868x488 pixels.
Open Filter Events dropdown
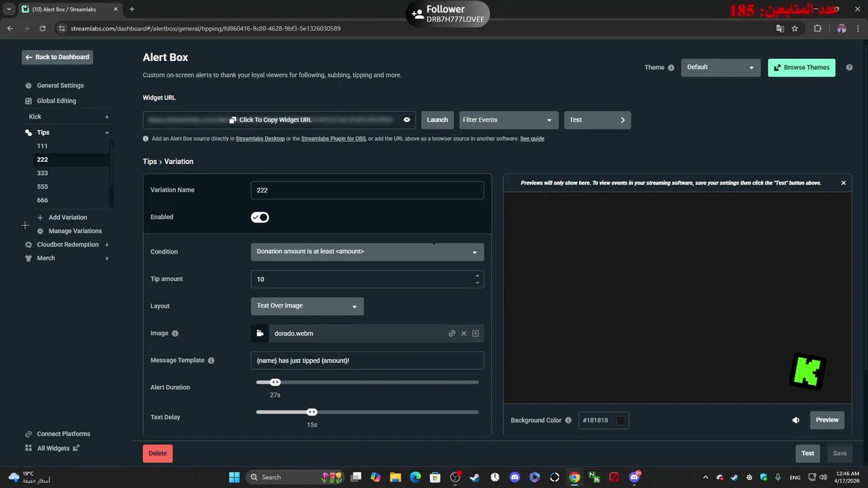click(x=509, y=120)
